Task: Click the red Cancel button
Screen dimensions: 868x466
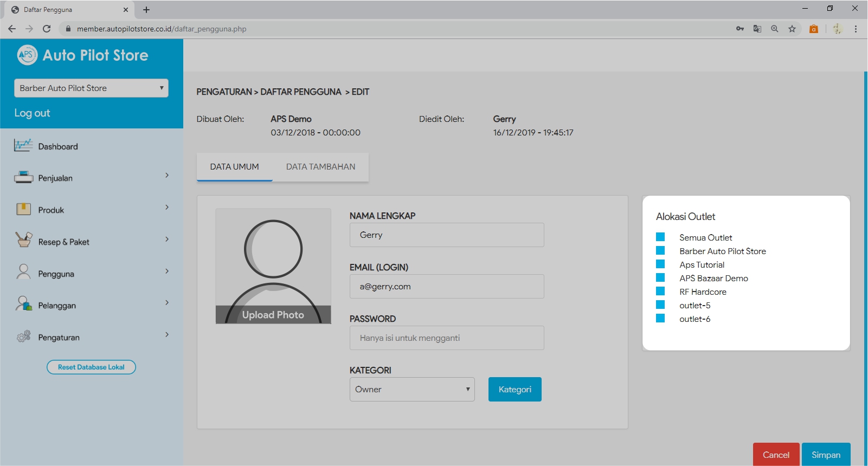Action: coord(776,455)
